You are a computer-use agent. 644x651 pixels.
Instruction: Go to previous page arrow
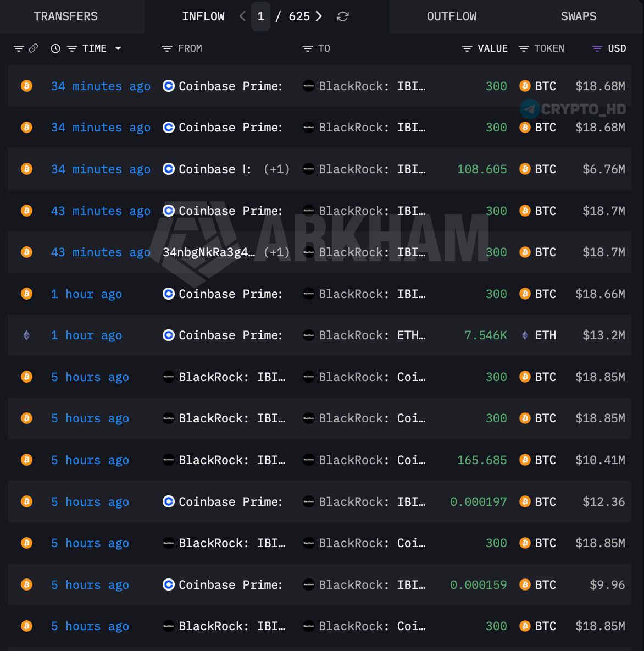(x=243, y=16)
